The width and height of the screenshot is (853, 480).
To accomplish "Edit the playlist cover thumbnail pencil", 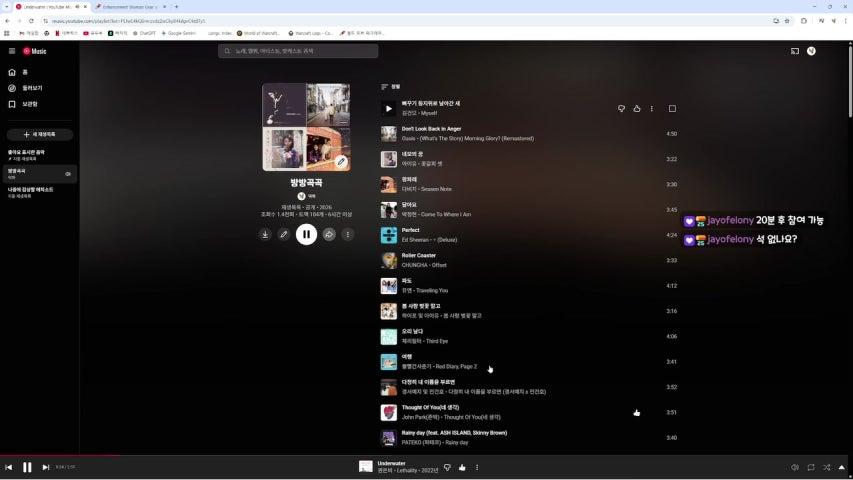I will (x=341, y=161).
